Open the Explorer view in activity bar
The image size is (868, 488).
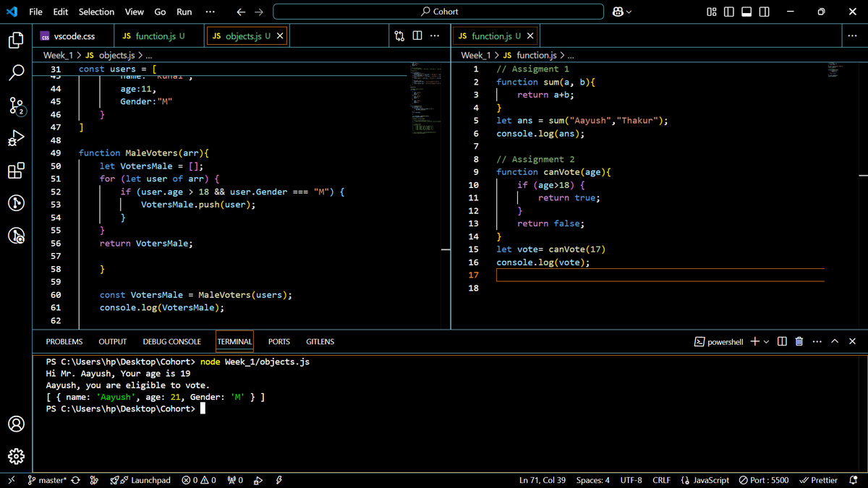[16, 40]
